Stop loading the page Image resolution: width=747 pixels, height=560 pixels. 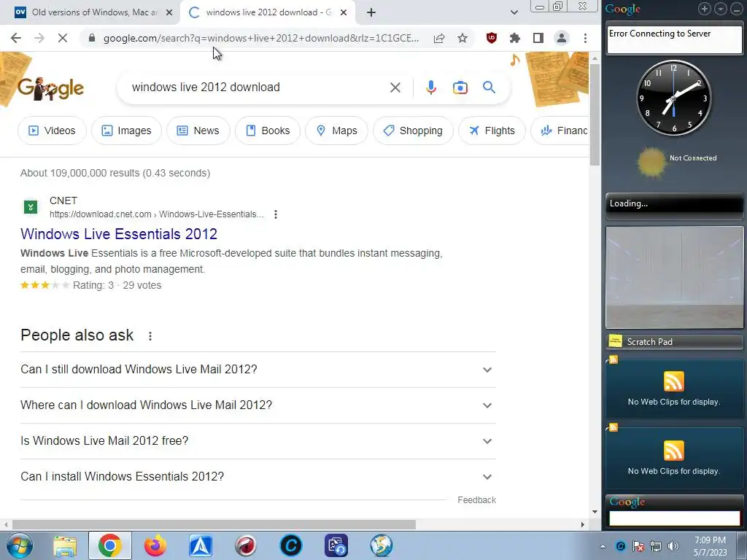(63, 38)
